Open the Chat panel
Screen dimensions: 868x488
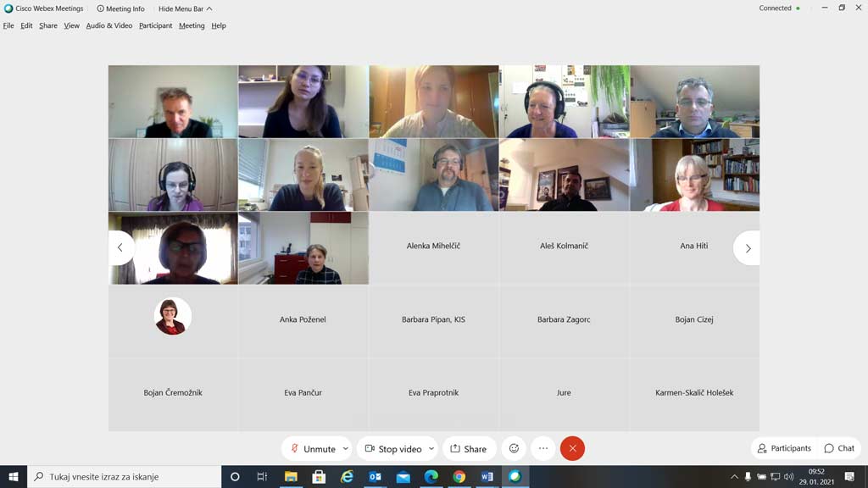pos(839,448)
